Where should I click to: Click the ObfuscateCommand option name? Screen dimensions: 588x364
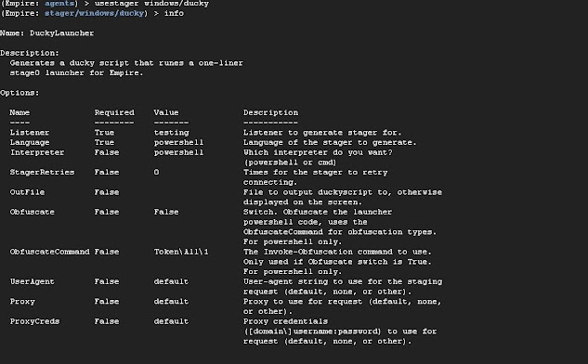tap(49, 252)
